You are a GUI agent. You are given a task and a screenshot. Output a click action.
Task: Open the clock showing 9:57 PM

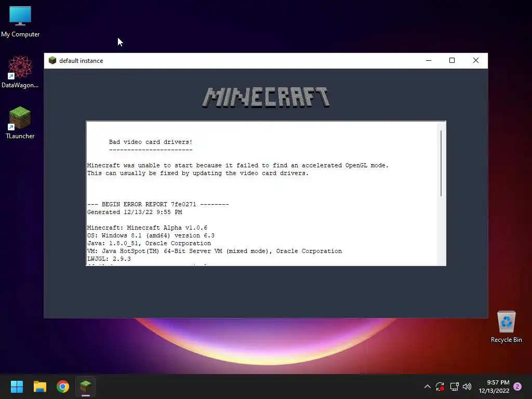click(x=494, y=387)
